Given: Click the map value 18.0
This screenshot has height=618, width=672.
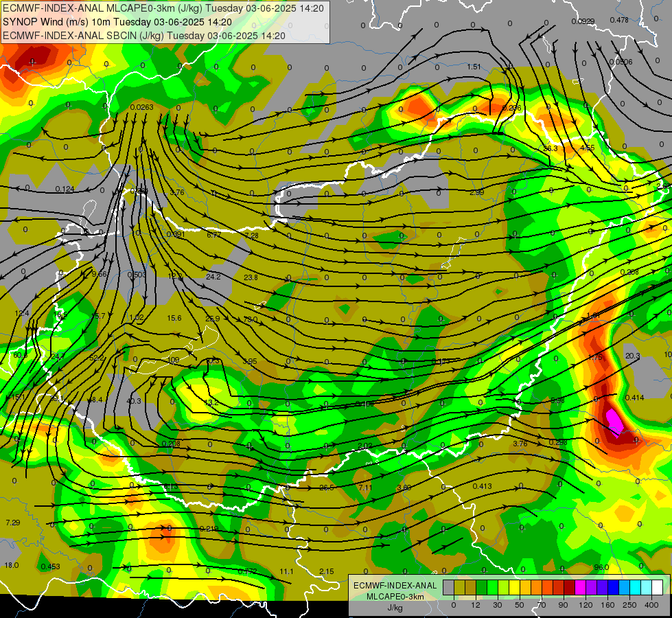Looking at the screenshot, I should [12, 565].
